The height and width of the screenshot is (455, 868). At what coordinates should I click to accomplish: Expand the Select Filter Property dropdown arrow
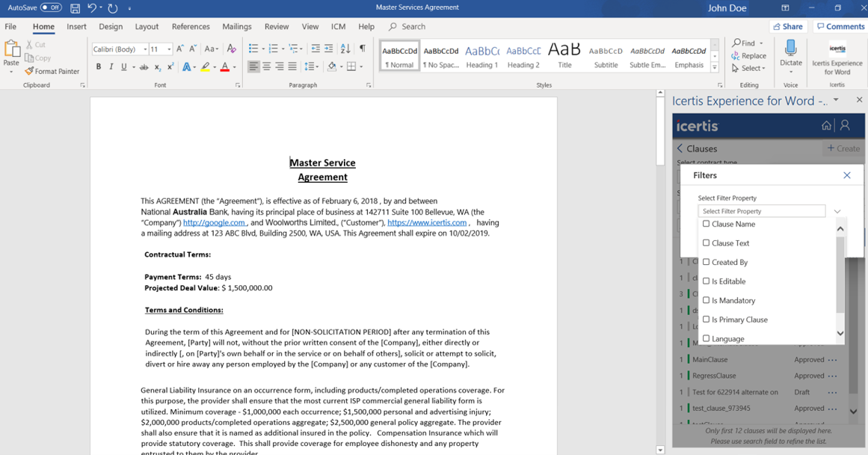[x=837, y=212]
